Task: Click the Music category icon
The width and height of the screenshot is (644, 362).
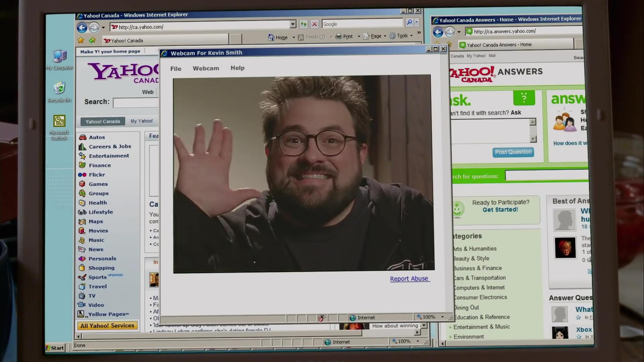Action: pos(82,240)
